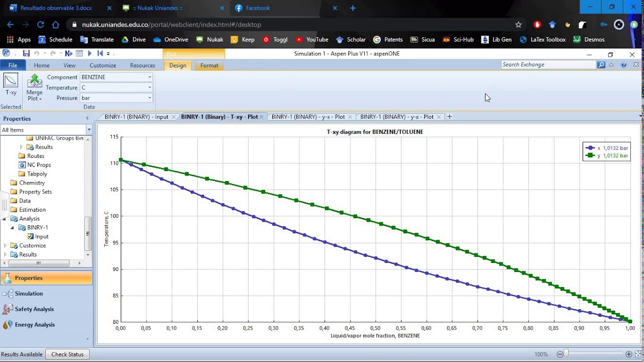Open the Energy Analysis environment
The height and width of the screenshot is (362, 644).
[x=46, y=325]
